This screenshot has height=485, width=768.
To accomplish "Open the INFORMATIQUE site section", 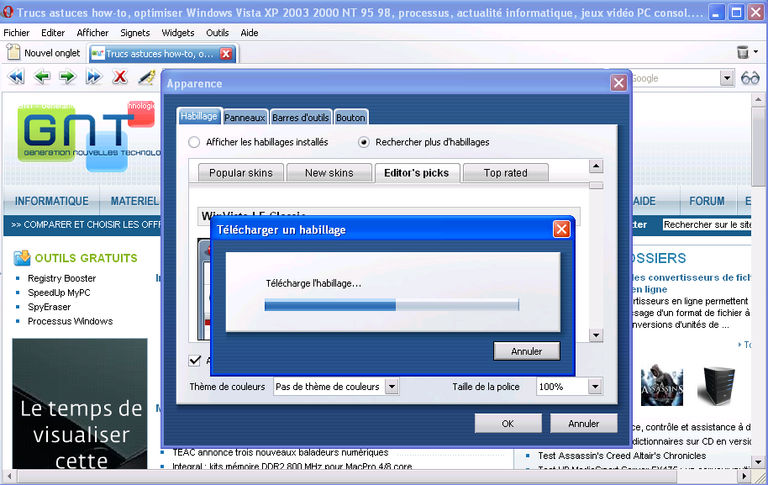I will 52,201.
